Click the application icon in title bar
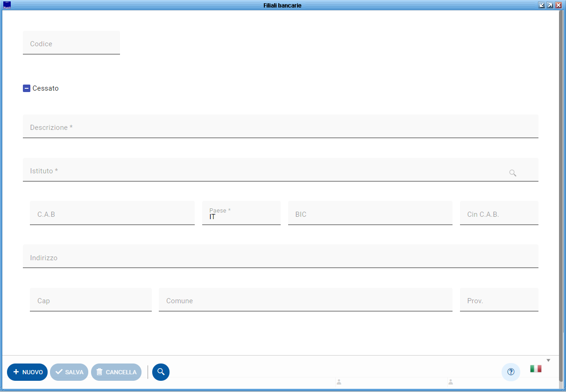 point(7,5)
